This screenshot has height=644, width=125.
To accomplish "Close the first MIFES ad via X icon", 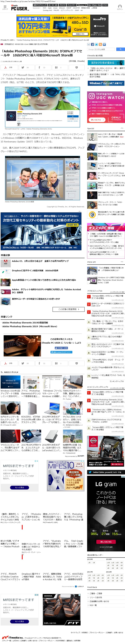I will click(37, 461).
